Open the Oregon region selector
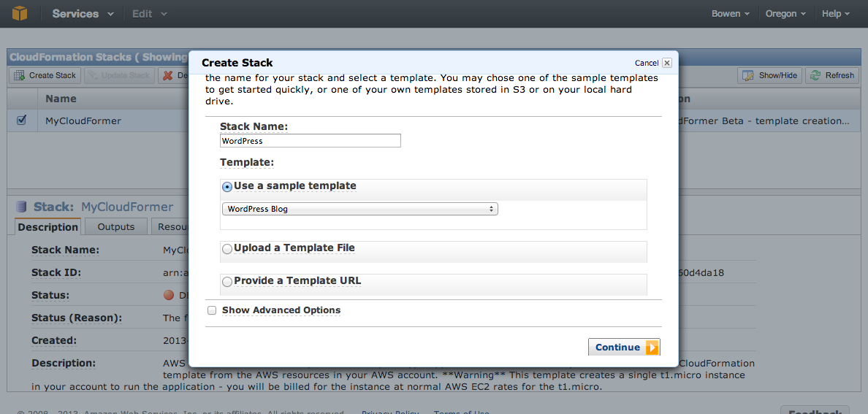868x414 pixels. click(x=785, y=14)
